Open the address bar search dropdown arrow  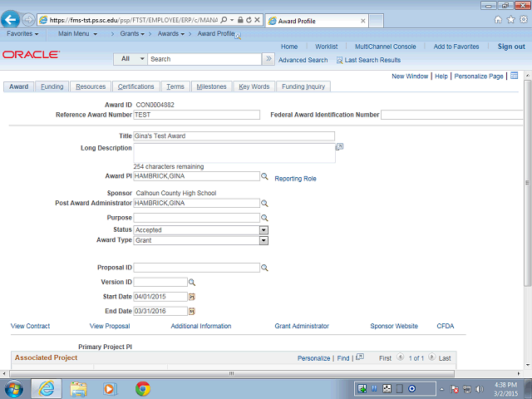232,20
